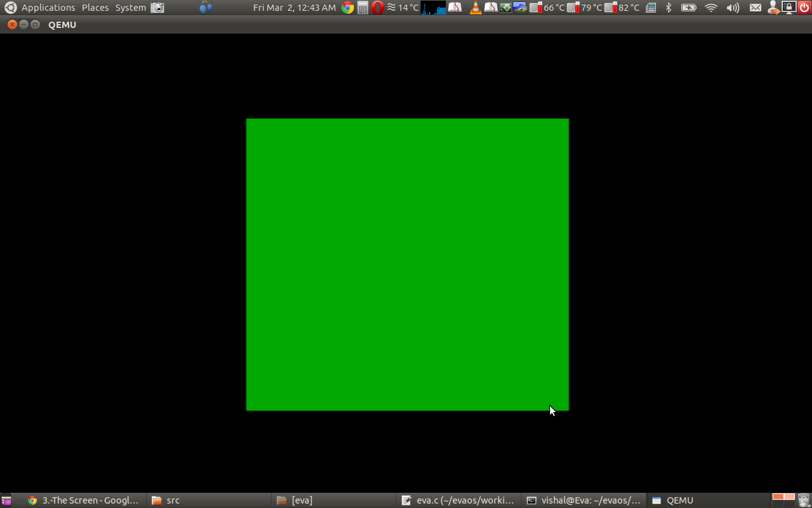812x508 pixels.
Task: Open the CPU usage graph monitor applet
Action: tap(433, 8)
